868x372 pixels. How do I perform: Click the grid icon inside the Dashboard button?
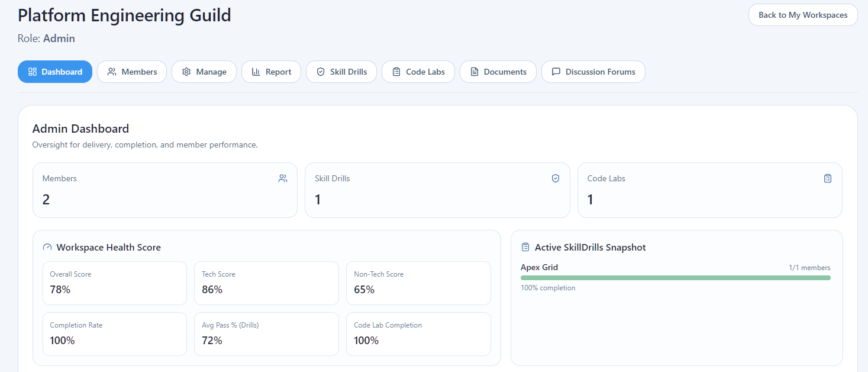point(32,71)
